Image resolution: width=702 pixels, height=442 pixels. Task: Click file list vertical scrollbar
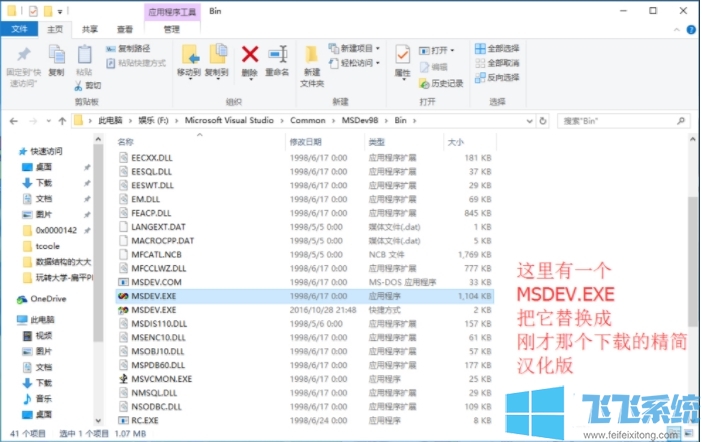[693, 262]
